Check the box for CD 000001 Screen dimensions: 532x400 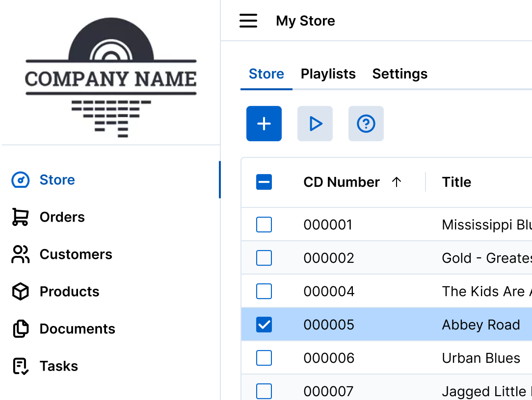pyautogui.click(x=264, y=225)
